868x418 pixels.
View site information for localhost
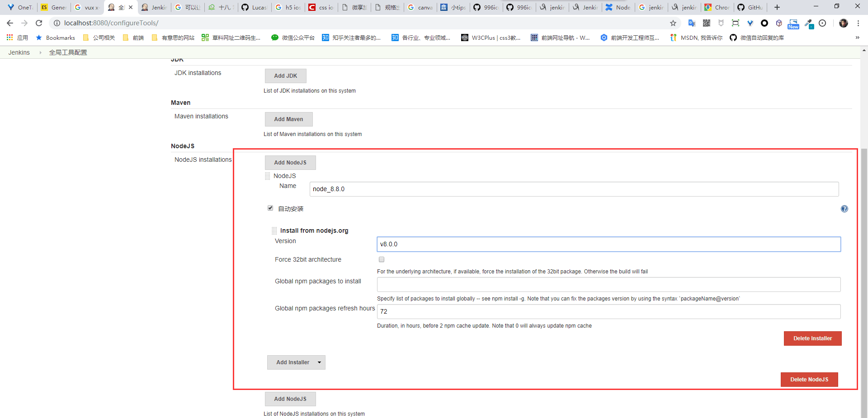(x=57, y=23)
